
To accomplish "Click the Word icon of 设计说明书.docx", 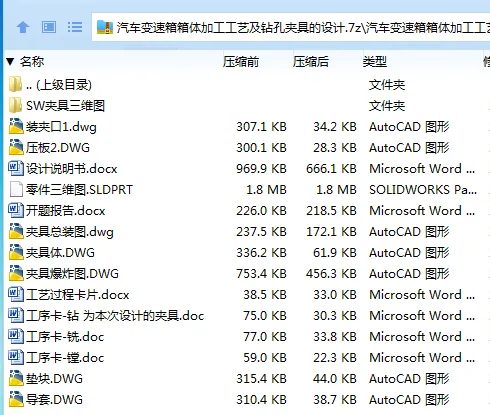I will [x=16, y=168].
